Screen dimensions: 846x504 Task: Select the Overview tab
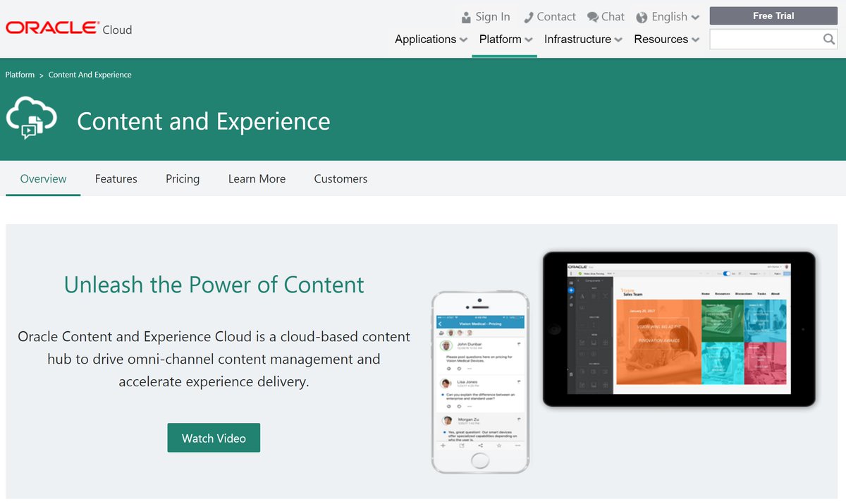(x=43, y=179)
